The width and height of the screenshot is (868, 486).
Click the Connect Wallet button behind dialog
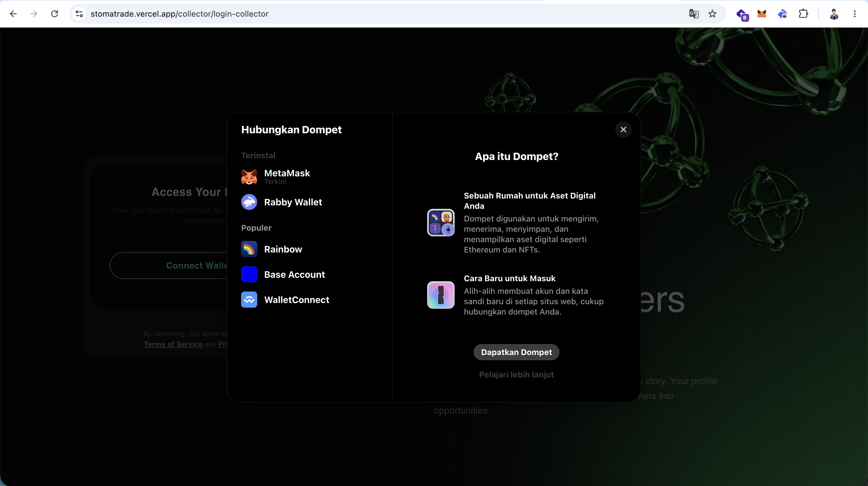pyautogui.click(x=168, y=265)
